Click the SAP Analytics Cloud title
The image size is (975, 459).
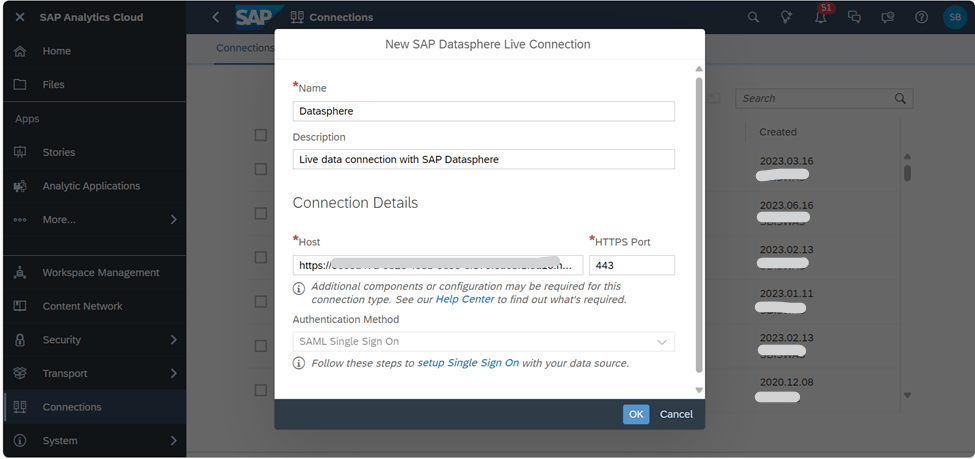(91, 17)
